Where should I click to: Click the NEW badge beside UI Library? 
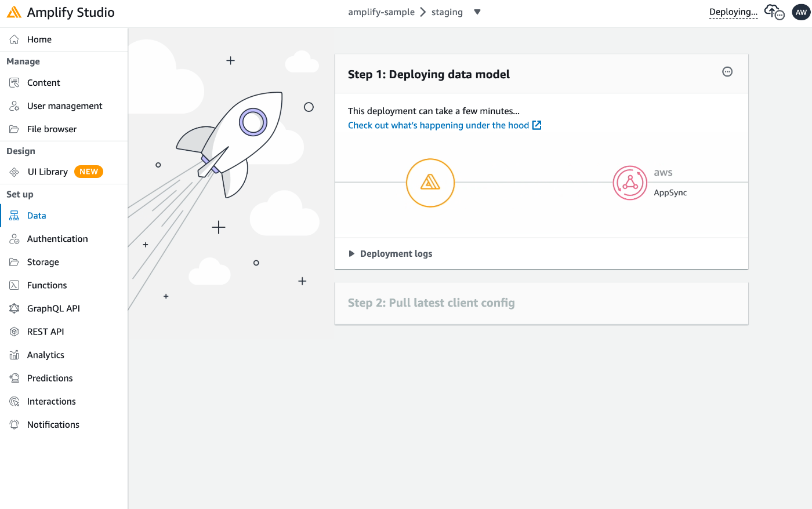[x=89, y=172]
